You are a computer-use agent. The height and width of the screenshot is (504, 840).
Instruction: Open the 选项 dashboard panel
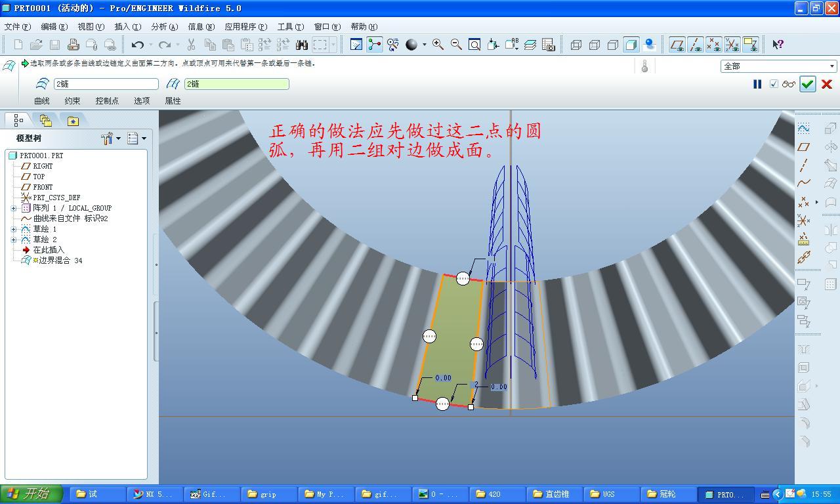pyautogui.click(x=142, y=101)
